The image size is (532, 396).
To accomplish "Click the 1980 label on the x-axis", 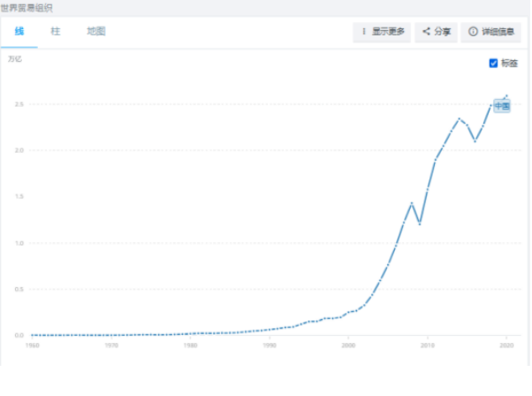I will coord(190,346).
